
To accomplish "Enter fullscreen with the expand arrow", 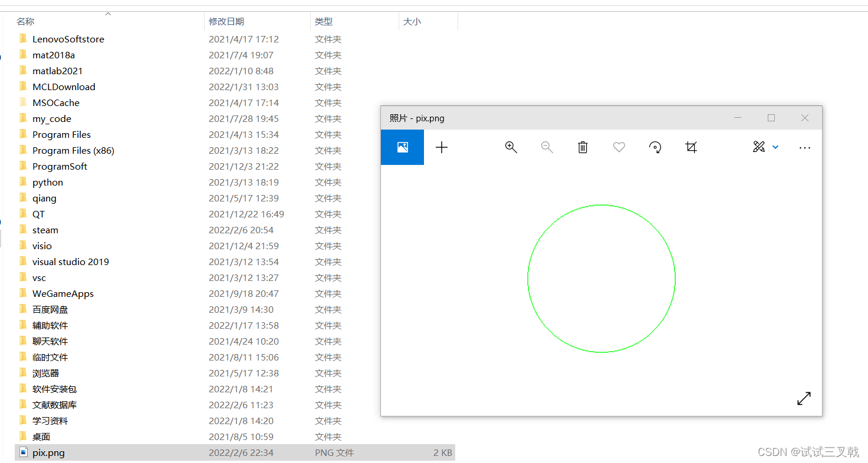I will coord(804,398).
